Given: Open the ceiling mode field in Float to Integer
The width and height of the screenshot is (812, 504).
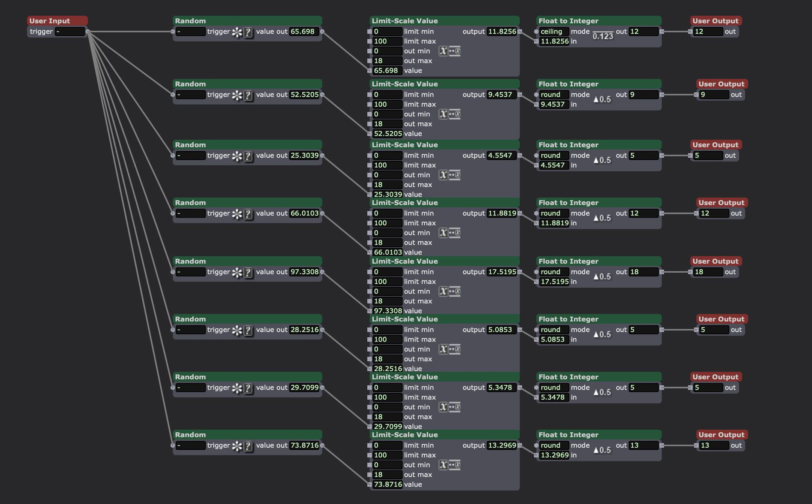Looking at the screenshot, I should pos(554,32).
